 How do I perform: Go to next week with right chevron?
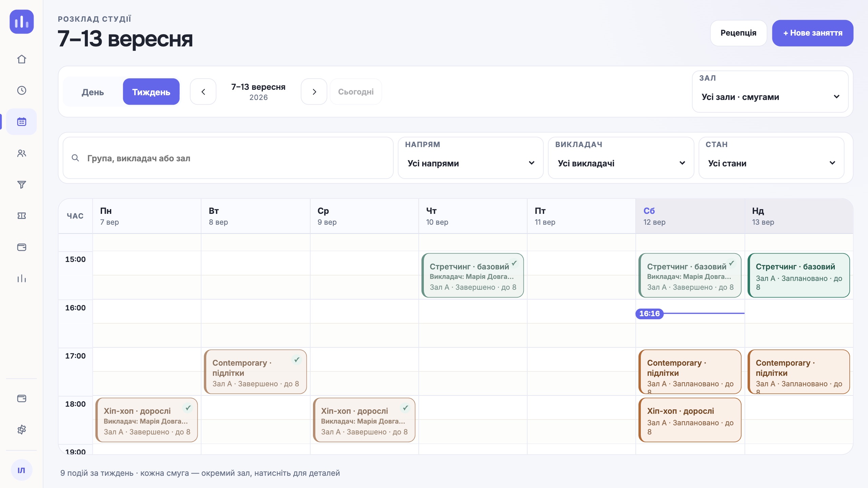[314, 92]
